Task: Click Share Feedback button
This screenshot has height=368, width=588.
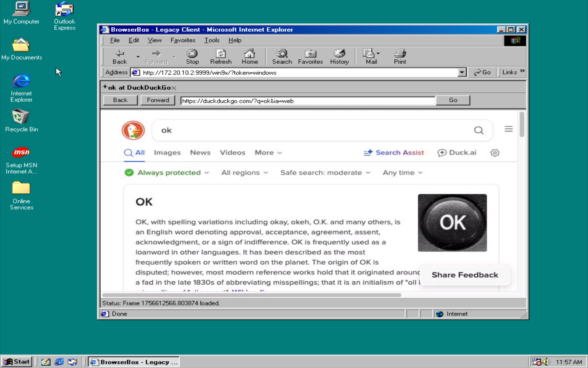Action: (465, 275)
